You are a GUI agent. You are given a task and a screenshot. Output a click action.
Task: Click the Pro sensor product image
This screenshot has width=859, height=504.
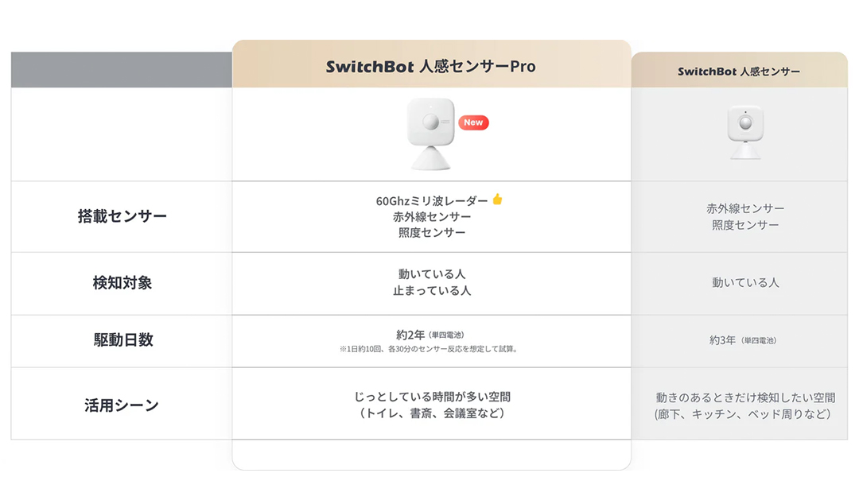pos(430,133)
